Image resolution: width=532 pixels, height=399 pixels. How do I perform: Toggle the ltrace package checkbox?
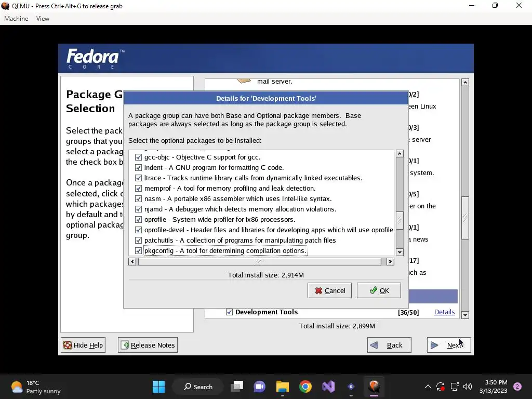point(138,178)
